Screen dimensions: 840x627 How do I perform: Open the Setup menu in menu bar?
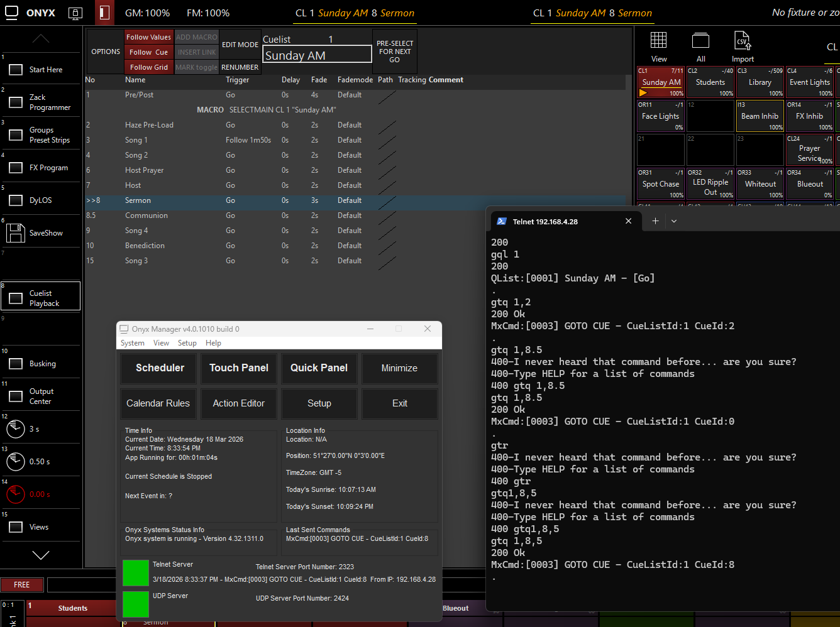(187, 343)
